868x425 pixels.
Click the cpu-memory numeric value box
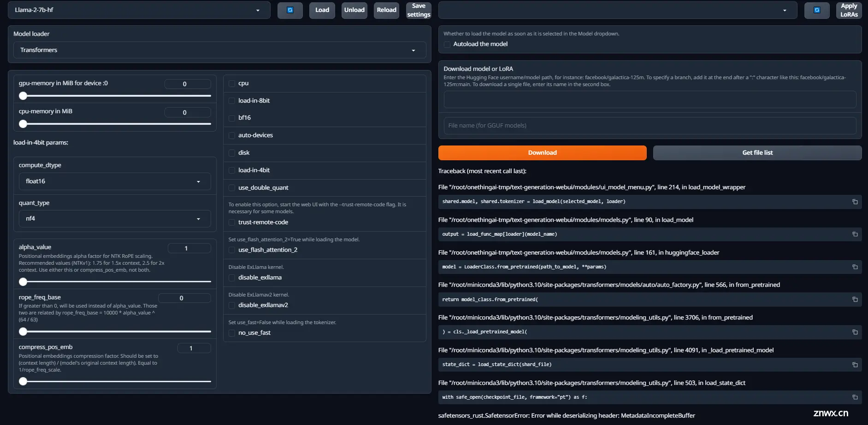(x=188, y=112)
